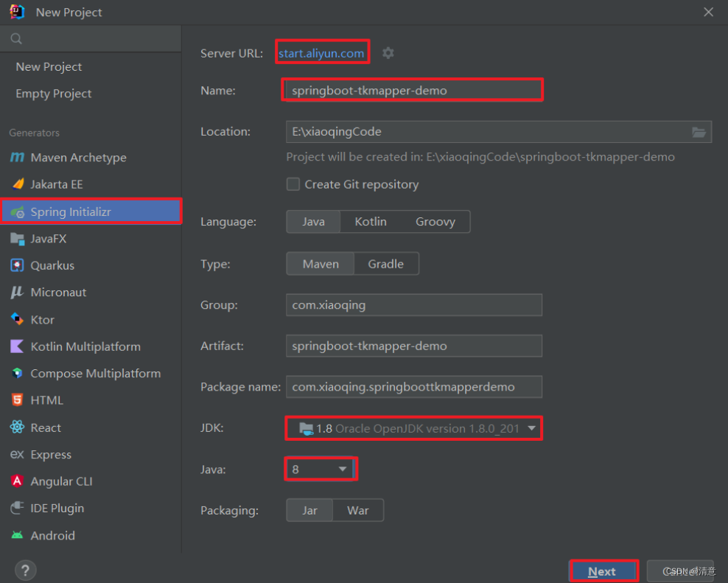Choose Express generator label

51,454
